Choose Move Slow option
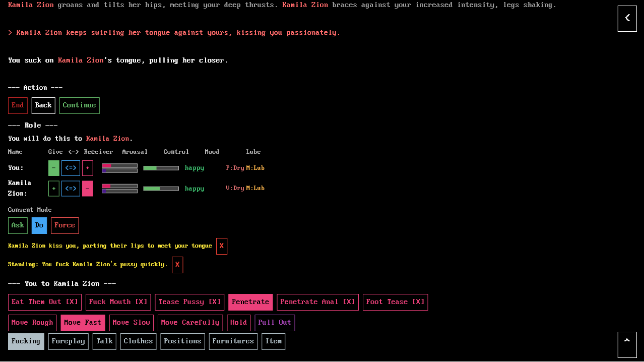This screenshot has height=362, width=644. pos(132,323)
